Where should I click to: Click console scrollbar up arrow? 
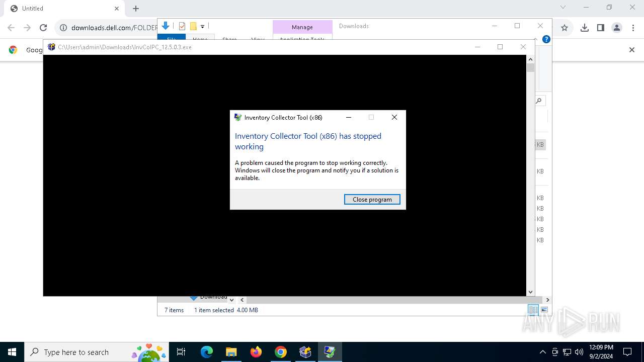530,59
